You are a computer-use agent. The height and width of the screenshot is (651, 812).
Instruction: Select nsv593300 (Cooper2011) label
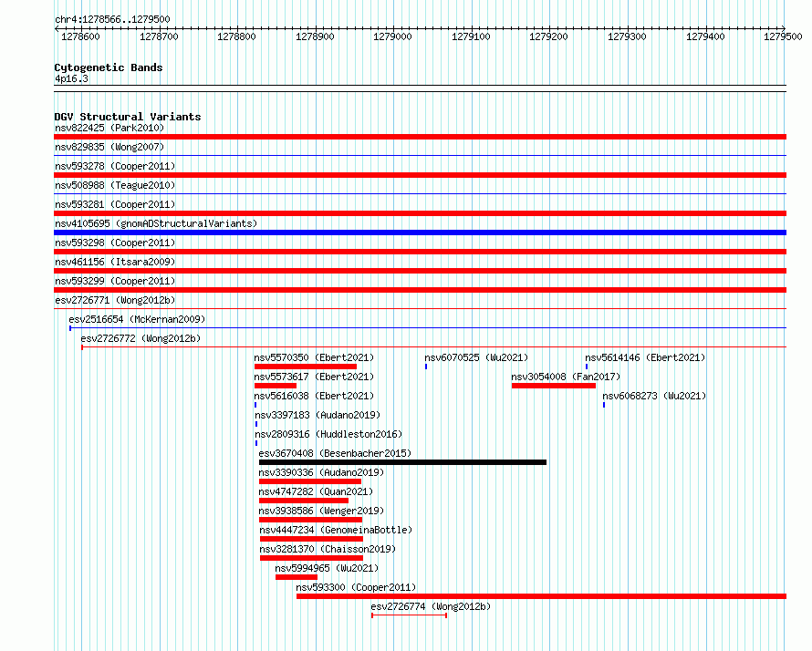click(356, 587)
